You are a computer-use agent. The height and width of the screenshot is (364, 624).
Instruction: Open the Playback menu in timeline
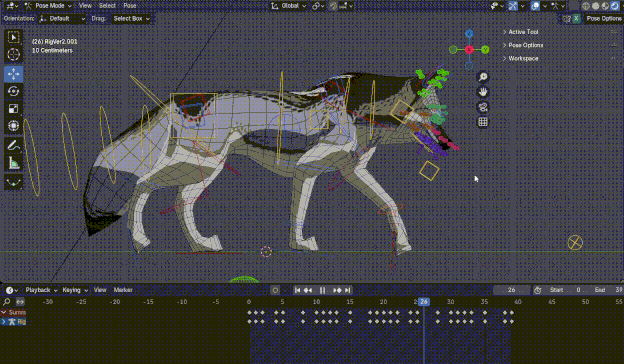click(x=41, y=290)
